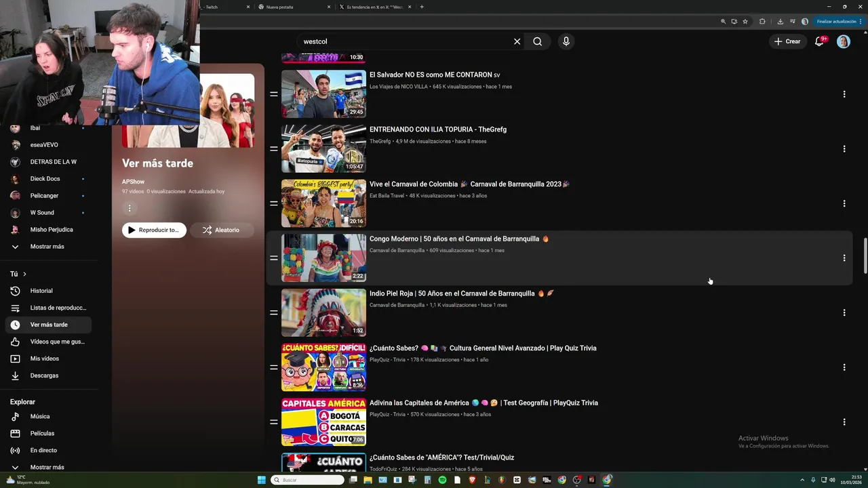Open options menu for Vive el Carnaval de Colombia
Screen dimensions: 868x488
844,203
